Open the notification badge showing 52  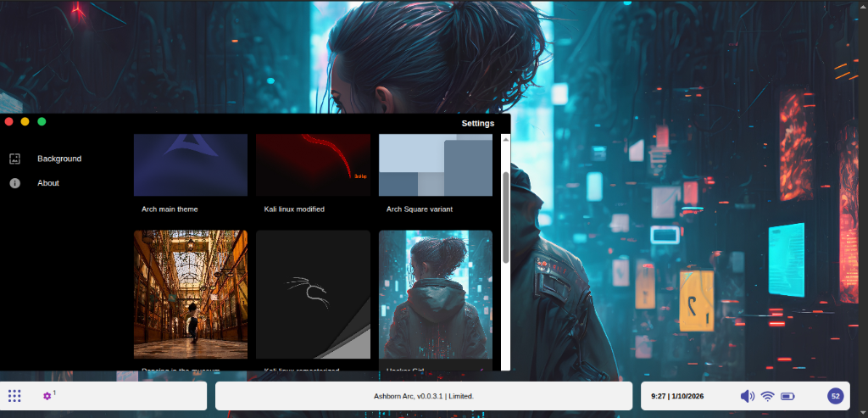coord(835,396)
